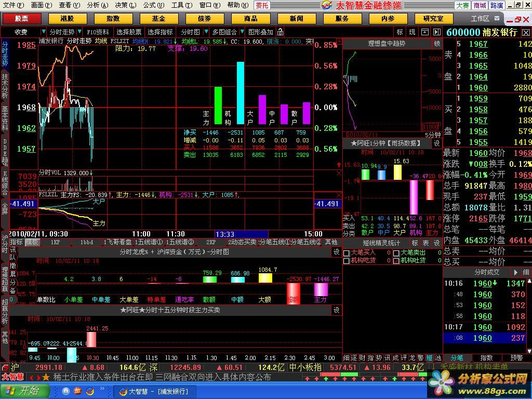Click the 大智慧 logo in title bar
This screenshot has height=399, width=532.
327,5
